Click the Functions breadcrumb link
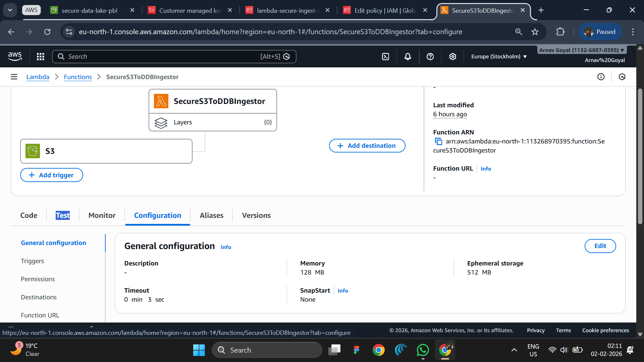This screenshot has width=644, height=362. 78,77
